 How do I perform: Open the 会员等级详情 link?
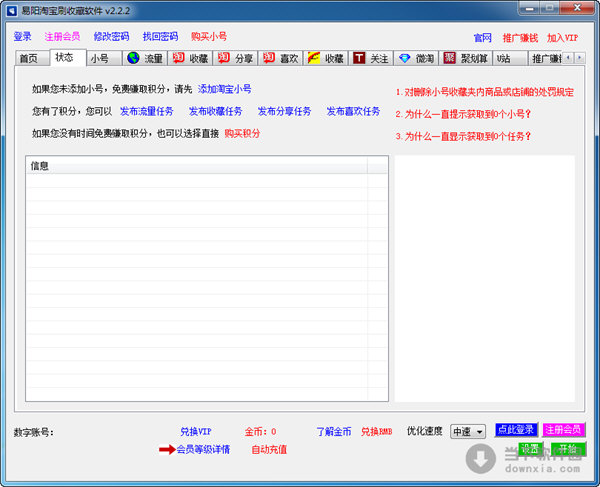[x=203, y=450]
